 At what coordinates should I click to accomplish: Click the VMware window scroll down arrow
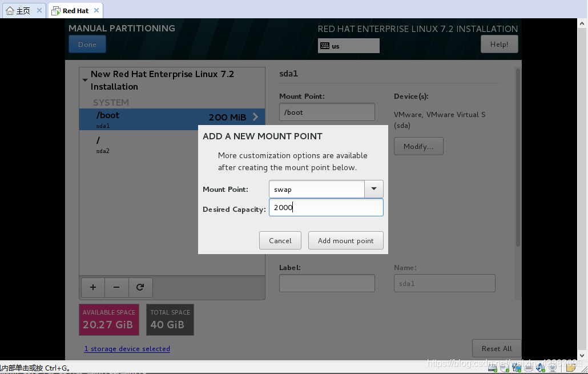click(582, 355)
